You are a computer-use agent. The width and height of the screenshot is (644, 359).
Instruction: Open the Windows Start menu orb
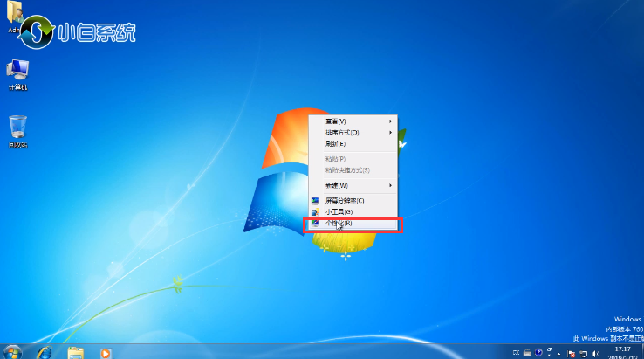point(12,353)
